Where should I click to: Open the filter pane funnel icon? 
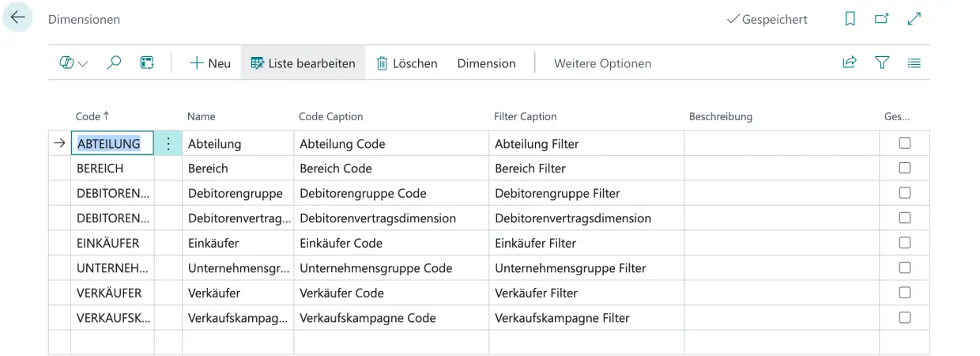(x=884, y=63)
